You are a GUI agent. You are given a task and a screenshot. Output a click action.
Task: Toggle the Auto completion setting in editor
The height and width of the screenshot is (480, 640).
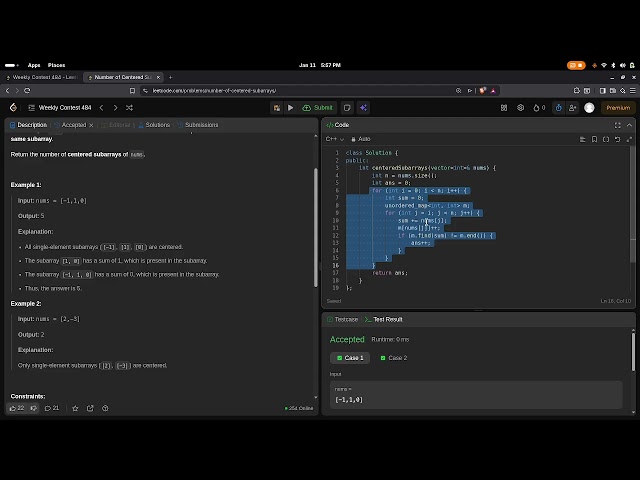361,139
